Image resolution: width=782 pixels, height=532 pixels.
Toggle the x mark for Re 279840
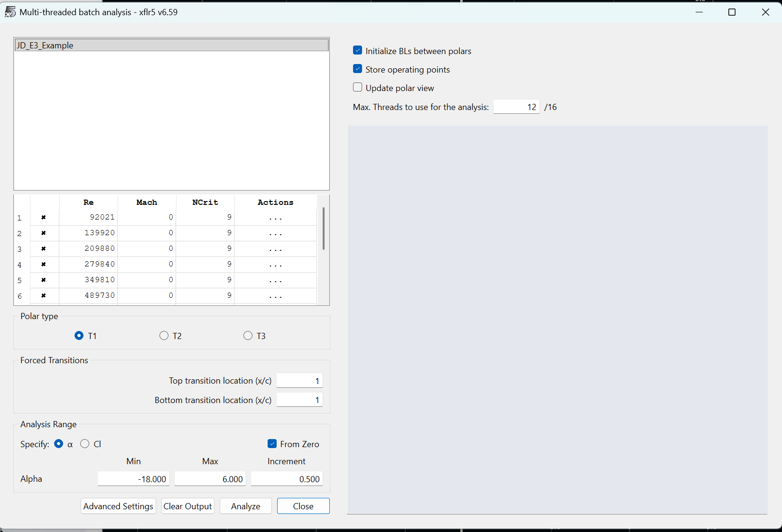pos(44,264)
